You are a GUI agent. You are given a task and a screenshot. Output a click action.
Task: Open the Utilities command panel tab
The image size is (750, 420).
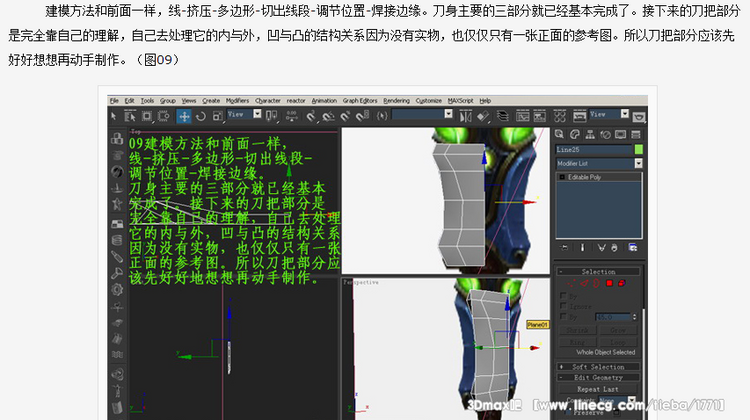pos(636,135)
